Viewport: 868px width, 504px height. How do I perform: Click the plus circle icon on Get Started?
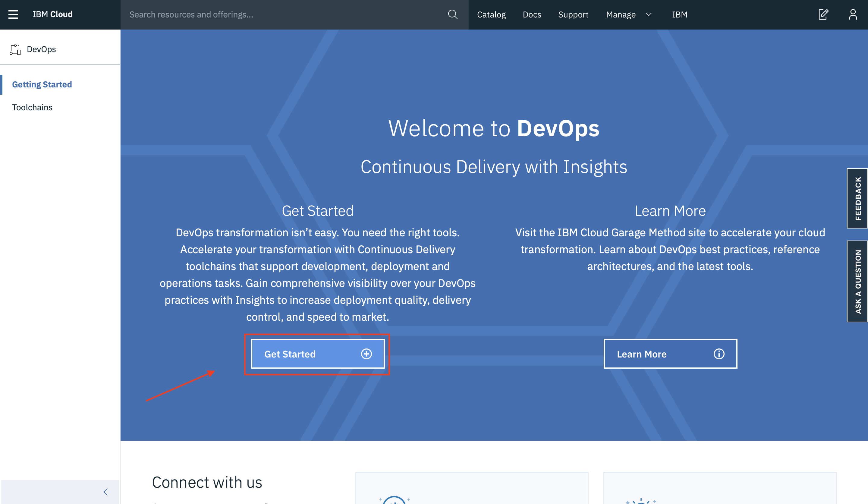pos(366,354)
